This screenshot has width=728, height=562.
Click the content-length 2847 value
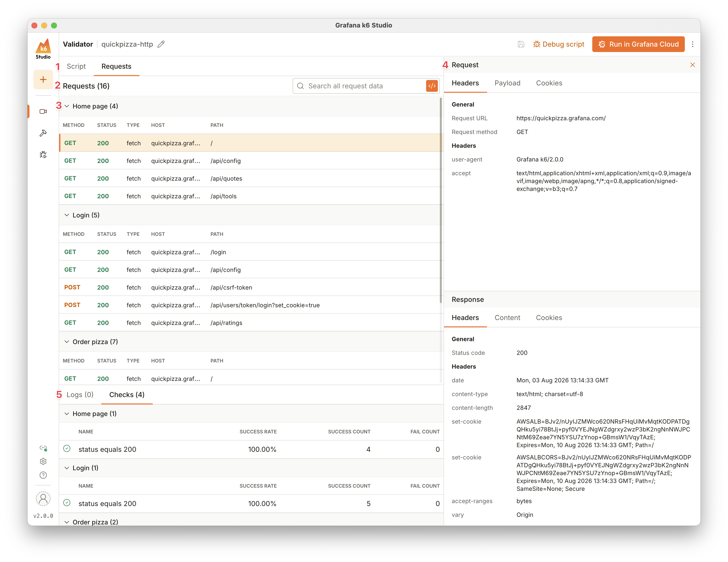523,408
